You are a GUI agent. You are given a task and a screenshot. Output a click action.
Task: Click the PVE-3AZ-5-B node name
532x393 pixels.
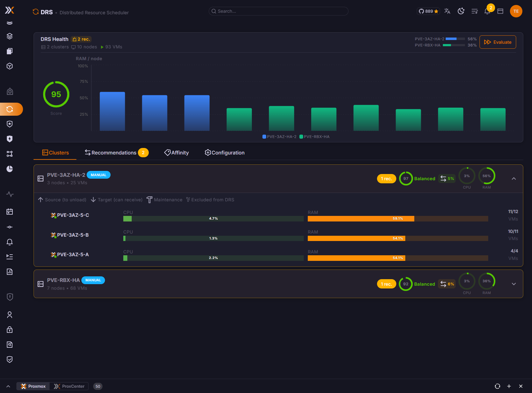[x=73, y=235]
